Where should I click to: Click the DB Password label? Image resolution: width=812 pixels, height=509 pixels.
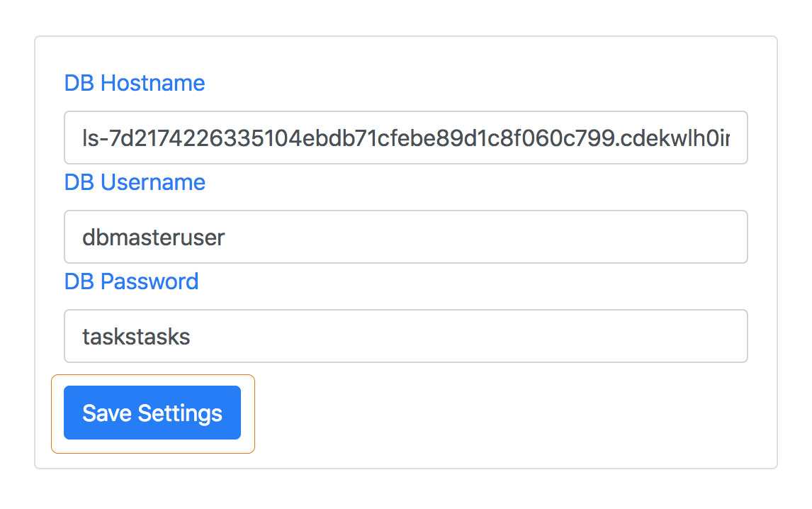point(131,281)
